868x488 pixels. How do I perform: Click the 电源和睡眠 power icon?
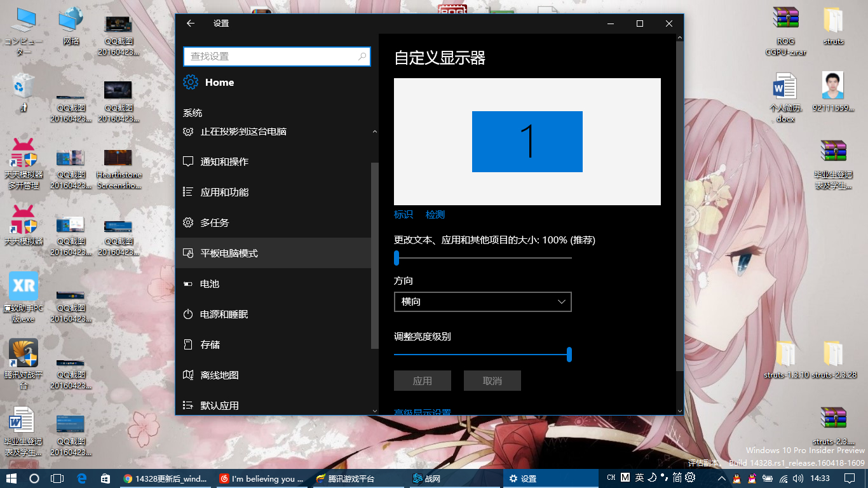click(188, 314)
